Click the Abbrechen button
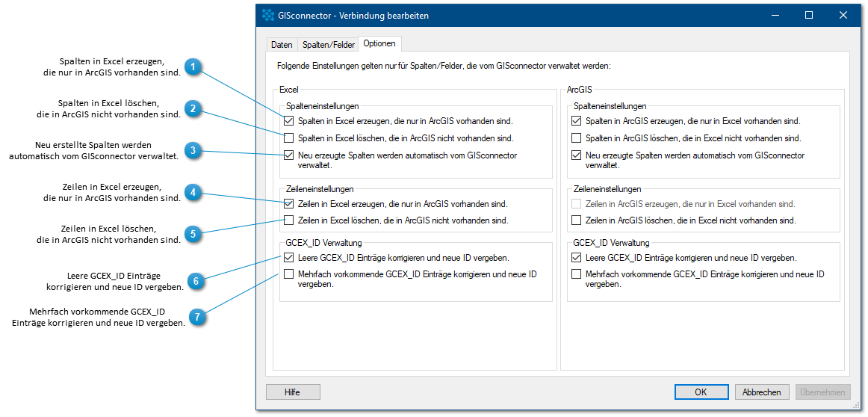868x417 pixels. coord(762,392)
